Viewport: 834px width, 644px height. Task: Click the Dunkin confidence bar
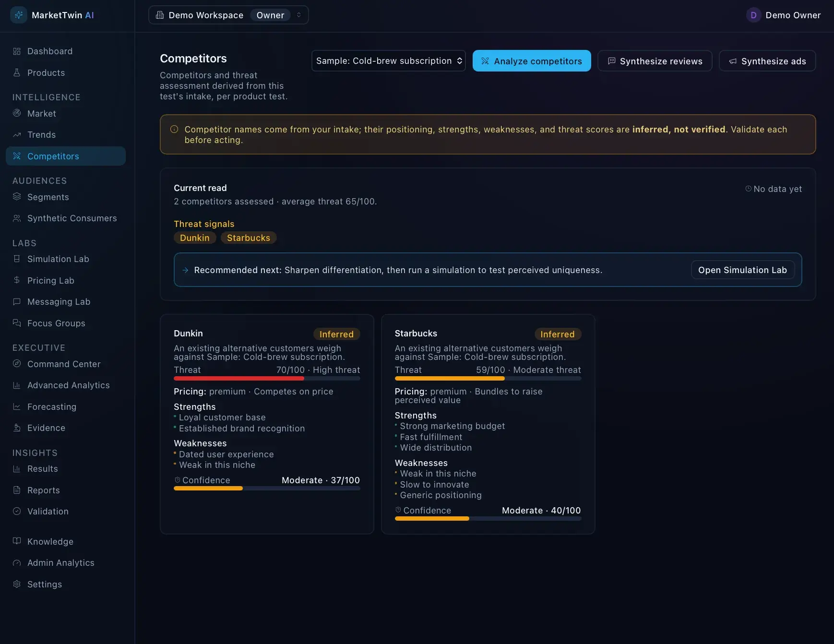267,489
